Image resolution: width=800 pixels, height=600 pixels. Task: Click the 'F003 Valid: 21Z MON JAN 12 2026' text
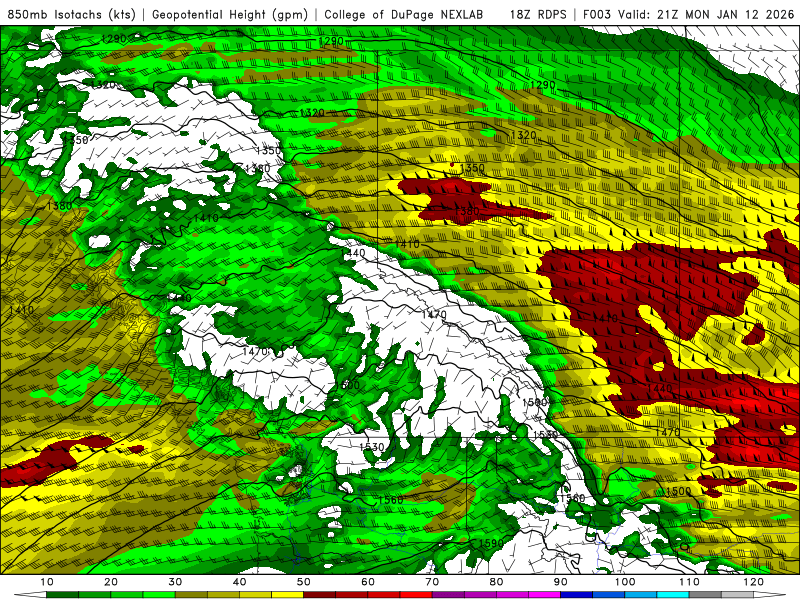688,14
